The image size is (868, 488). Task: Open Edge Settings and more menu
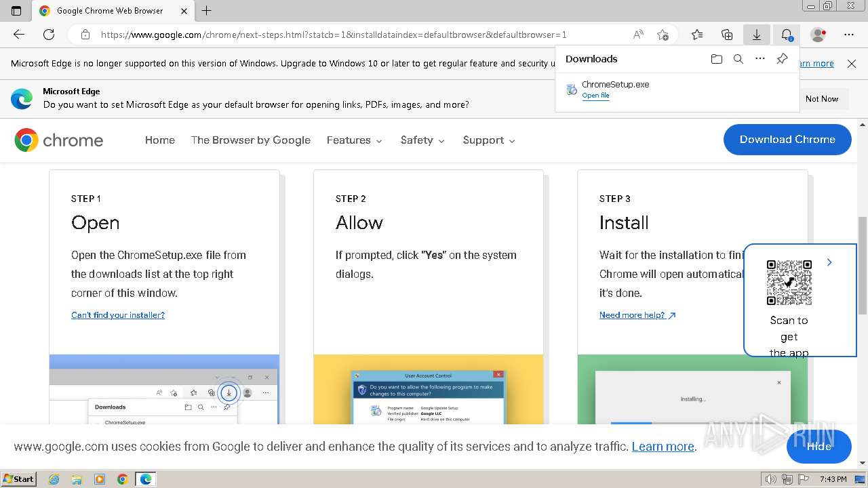click(849, 35)
